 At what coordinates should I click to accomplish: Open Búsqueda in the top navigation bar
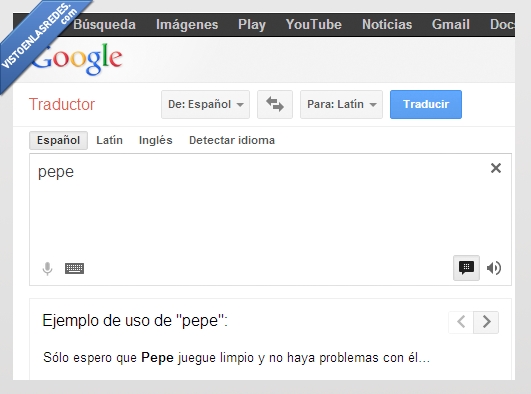pos(104,25)
